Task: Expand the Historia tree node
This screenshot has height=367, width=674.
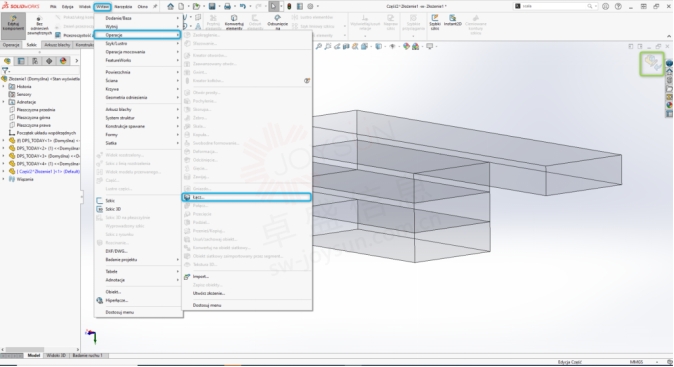Action: (4, 86)
